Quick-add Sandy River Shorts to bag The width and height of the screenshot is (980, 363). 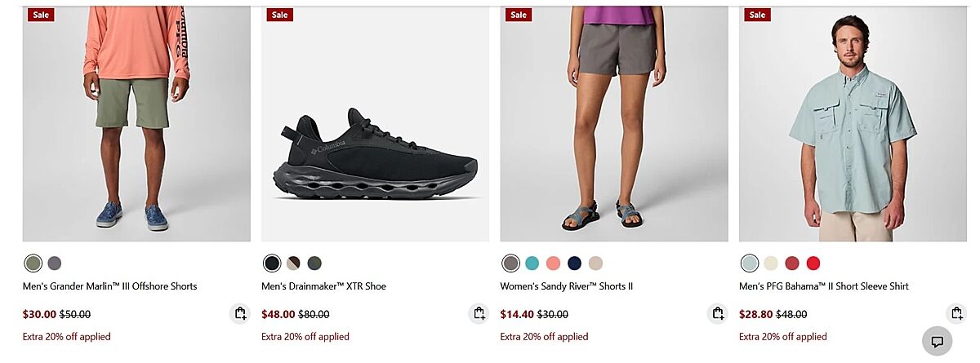coord(717,313)
